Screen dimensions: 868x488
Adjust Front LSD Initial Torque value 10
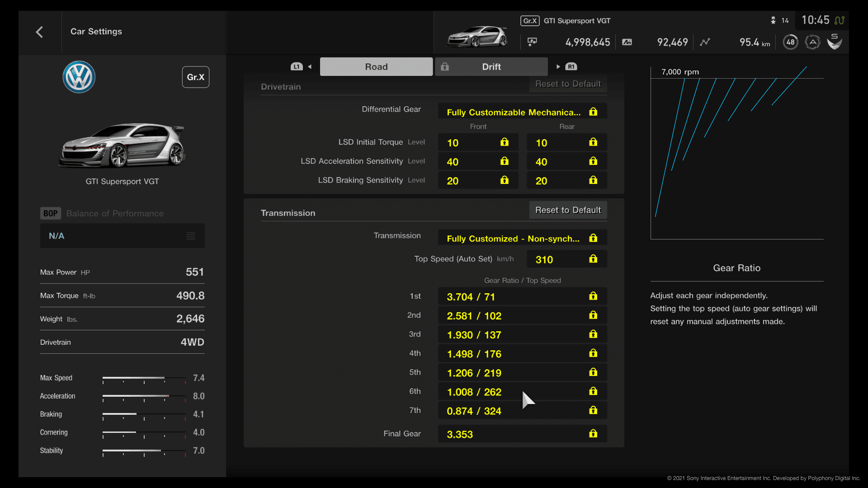[x=478, y=142]
